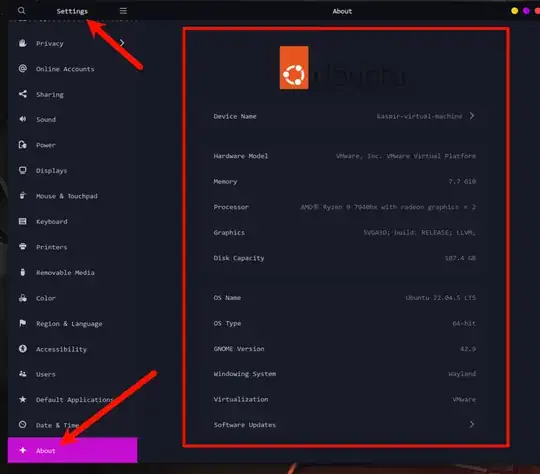Click the Privacy hand icon
The width and height of the screenshot is (540, 474).
(x=23, y=43)
